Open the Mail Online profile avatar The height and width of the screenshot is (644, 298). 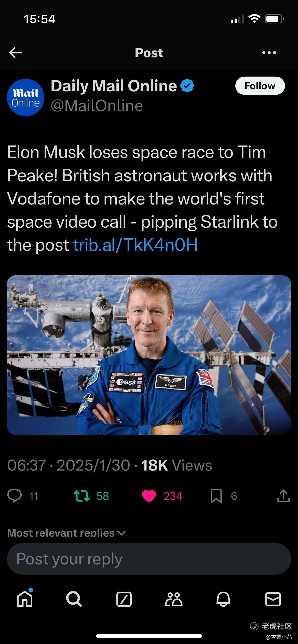point(25,98)
